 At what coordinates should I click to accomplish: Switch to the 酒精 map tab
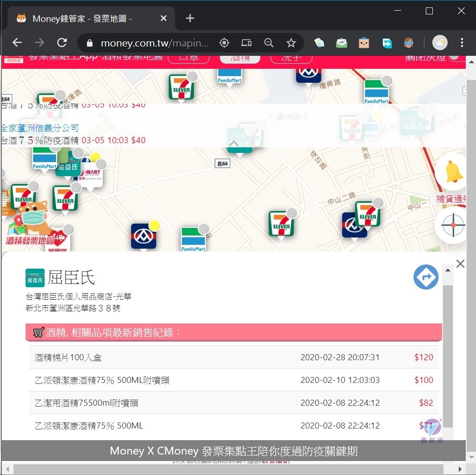click(x=240, y=58)
